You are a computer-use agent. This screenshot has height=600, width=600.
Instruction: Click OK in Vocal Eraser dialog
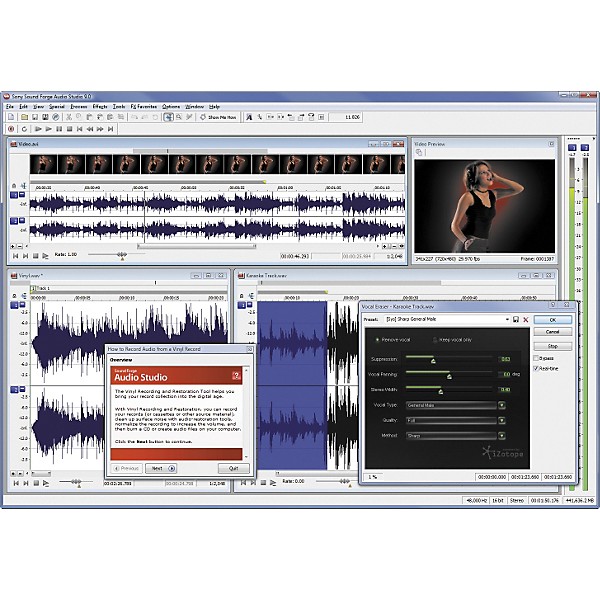[x=553, y=320]
